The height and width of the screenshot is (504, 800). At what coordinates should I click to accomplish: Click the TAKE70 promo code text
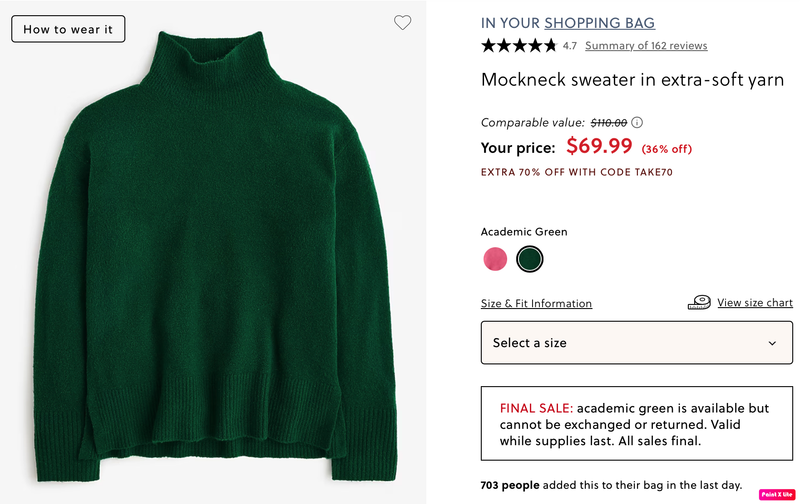pyautogui.click(x=652, y=173)
